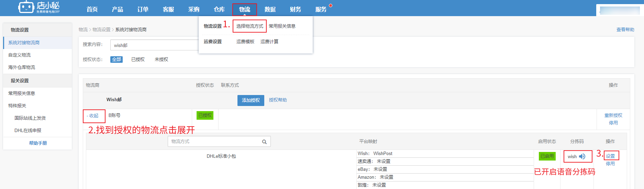Filter by 未授权 status
Screen dimensions: 644x189
(161, 59)
